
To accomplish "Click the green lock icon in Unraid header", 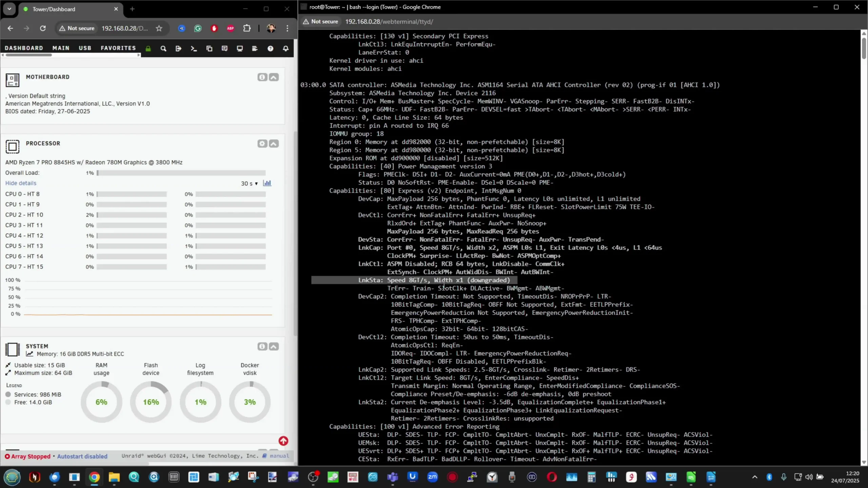I will [x=148, y=48].
